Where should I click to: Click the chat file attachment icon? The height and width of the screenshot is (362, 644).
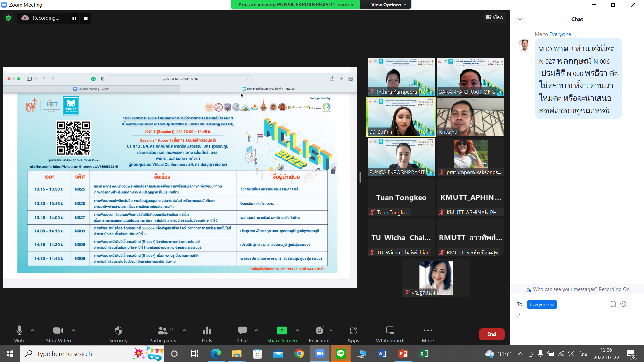click(613, 304)
